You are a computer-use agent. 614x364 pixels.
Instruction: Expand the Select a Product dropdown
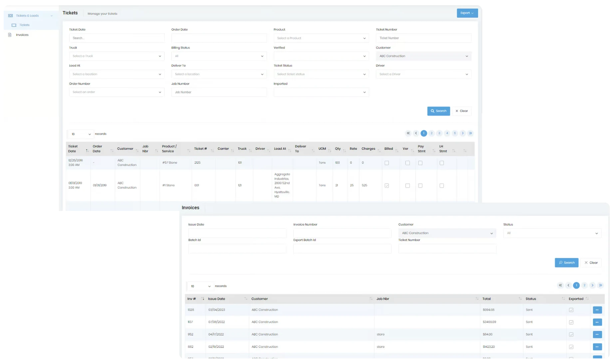pos(321,38)
